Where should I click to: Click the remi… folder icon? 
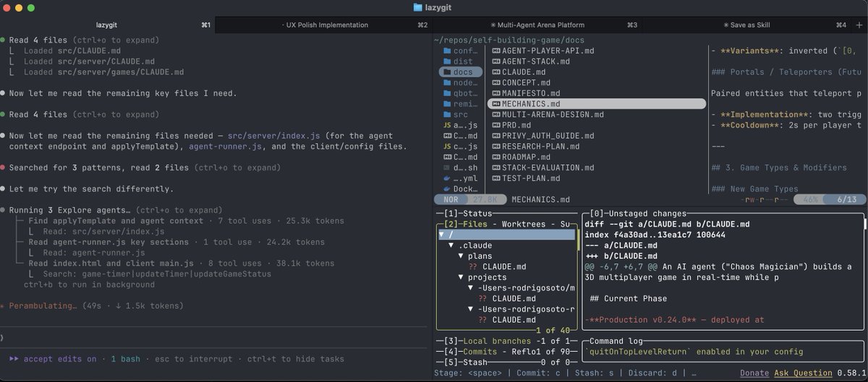[x=446, y=104]
